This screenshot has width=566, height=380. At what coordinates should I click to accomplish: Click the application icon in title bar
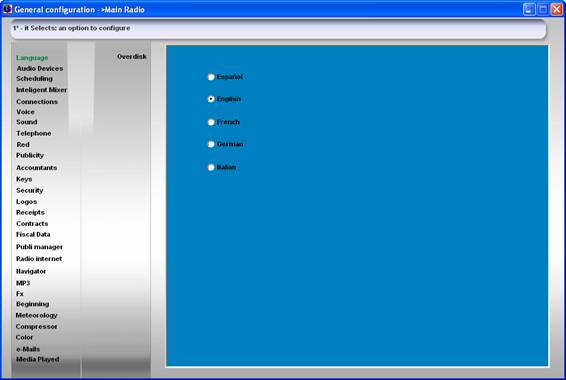coord(7,9)
